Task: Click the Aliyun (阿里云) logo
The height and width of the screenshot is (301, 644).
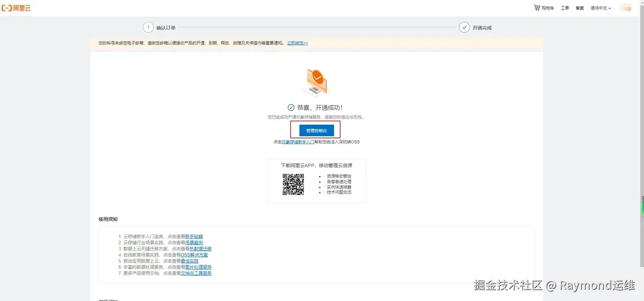Action: [16, 8]
